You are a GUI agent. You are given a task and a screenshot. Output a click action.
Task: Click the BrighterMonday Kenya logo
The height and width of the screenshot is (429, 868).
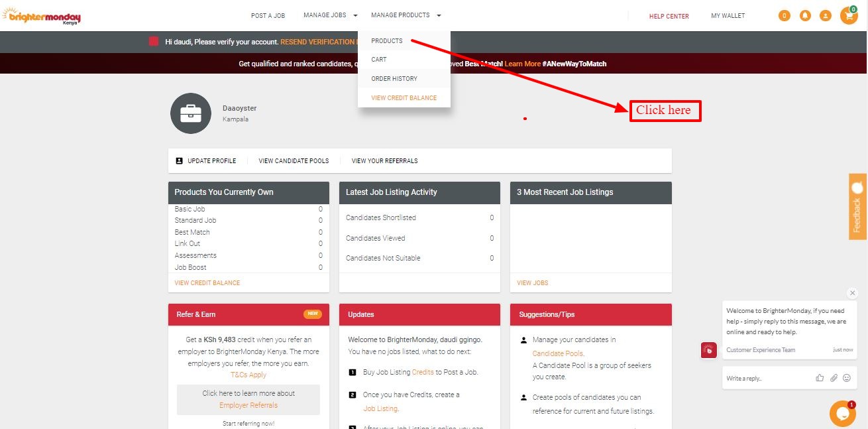point(40,15)
